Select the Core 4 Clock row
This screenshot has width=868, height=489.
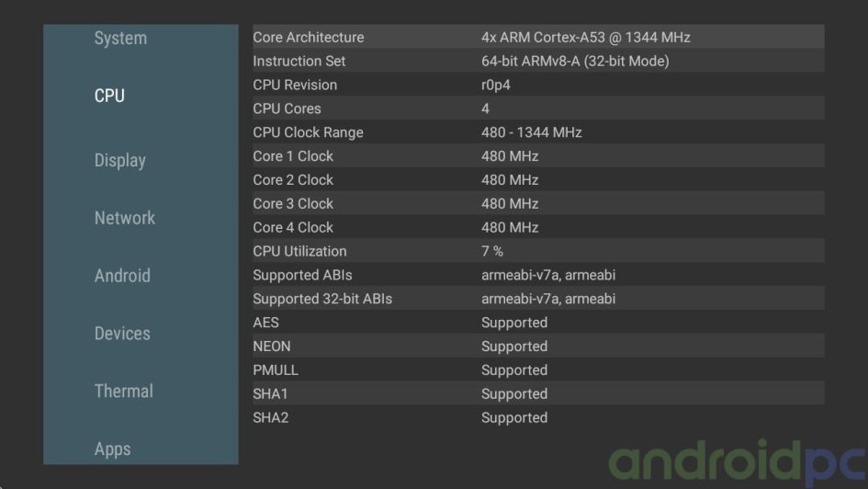click(538, 228)
